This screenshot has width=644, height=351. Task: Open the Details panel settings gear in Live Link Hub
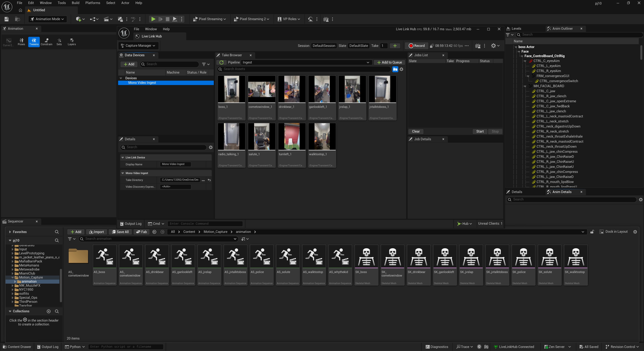click(211, 147)
